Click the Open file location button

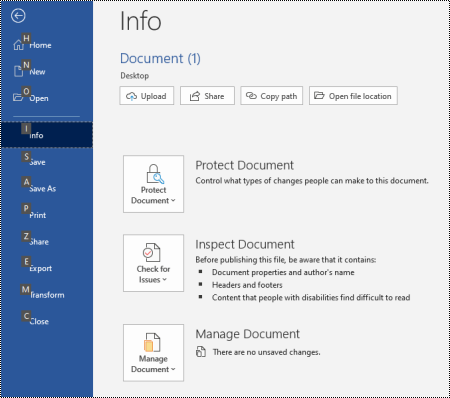(353, 96)
